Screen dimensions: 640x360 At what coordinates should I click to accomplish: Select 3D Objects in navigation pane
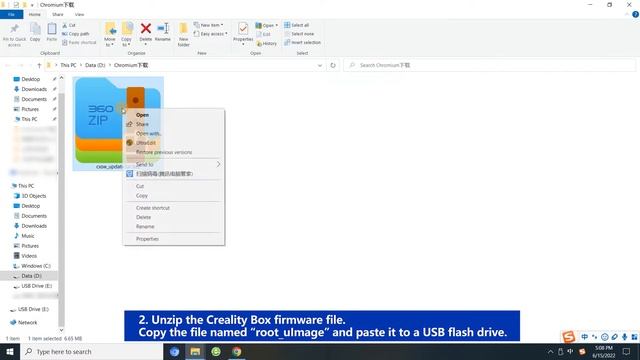[33, 196]
